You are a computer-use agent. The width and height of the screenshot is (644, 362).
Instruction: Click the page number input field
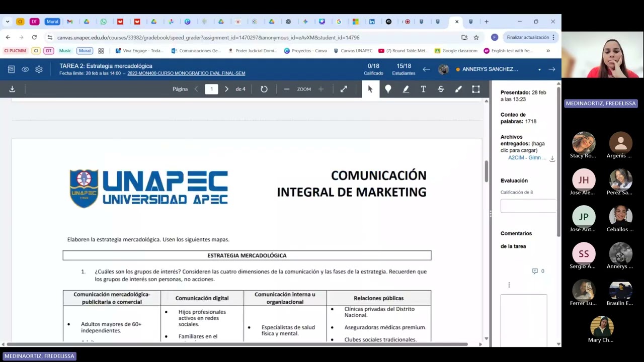(211, 89)
